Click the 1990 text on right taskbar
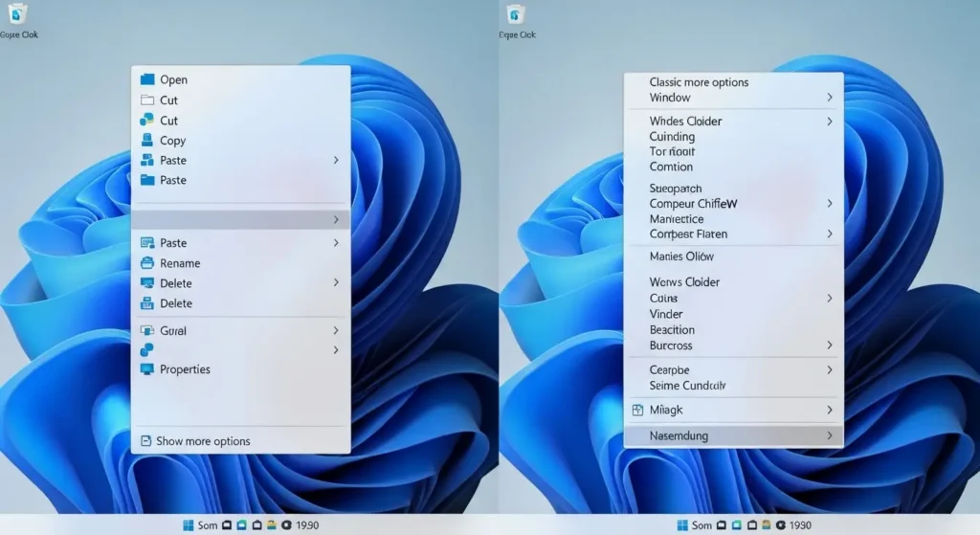Image resolution: width=980 pixels, height=535 pixels. click(x=800, y=525)
